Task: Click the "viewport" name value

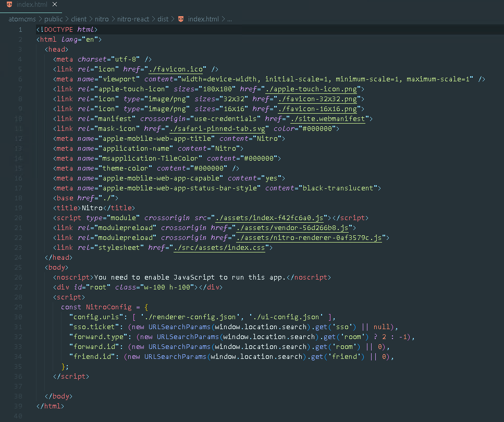Action: pyautogui.click(x=119, y=79)
